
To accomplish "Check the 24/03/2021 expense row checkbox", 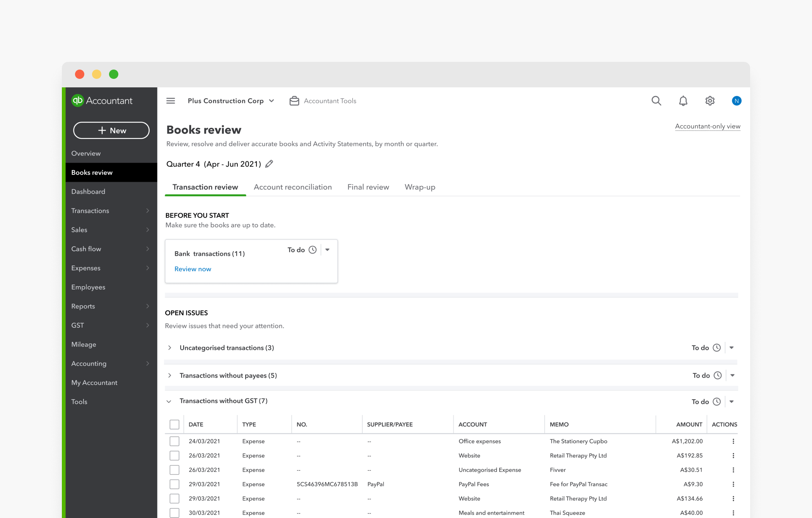I will [174, 441].
